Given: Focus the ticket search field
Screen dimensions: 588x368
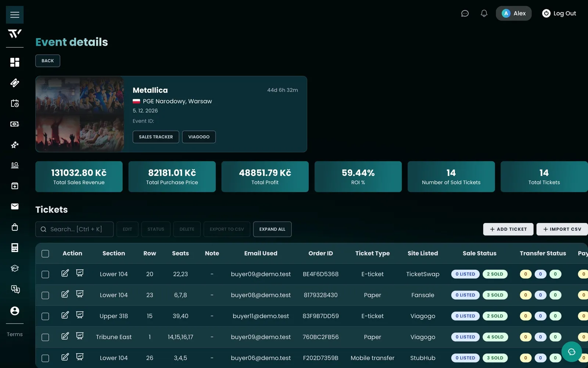Looking at the screenshot, I should 74,229.
